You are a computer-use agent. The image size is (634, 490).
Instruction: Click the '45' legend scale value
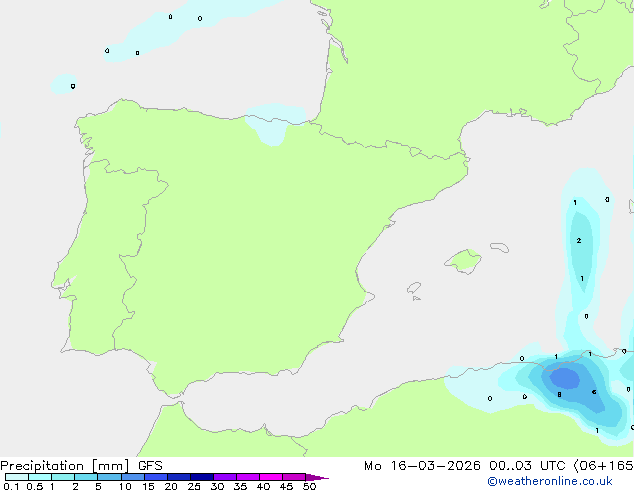pyautogui.click(x=286, y=486)
